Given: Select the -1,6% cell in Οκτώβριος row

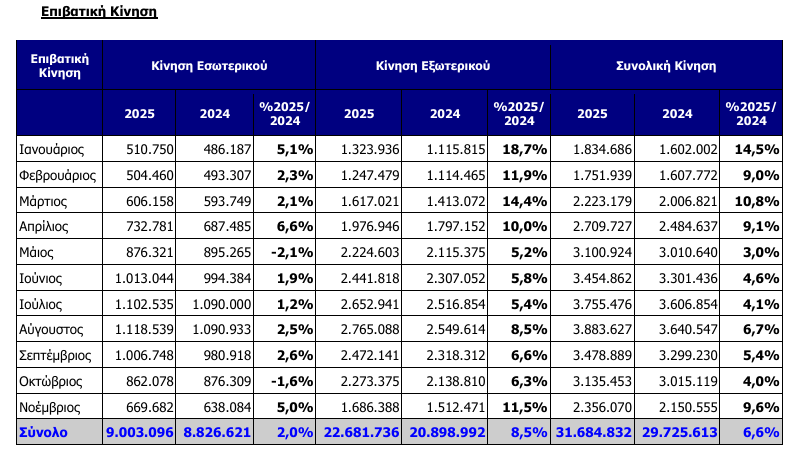Looking at the screenshot, I should 288,382.
